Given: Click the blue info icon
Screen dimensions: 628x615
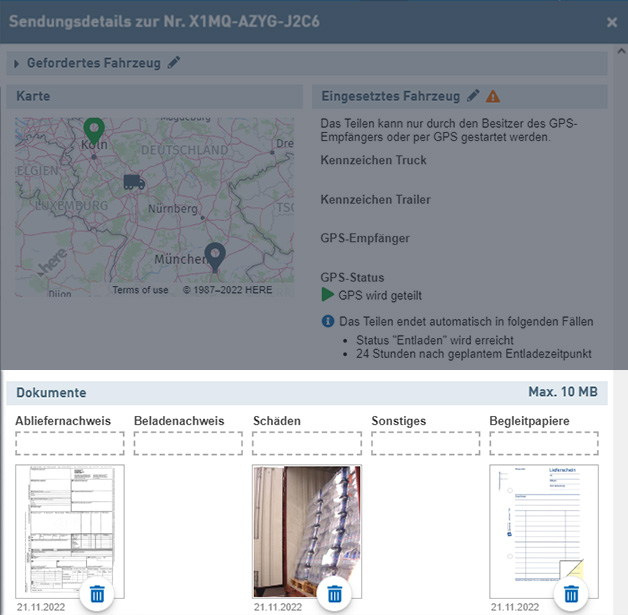Looking at the screenshot, I should (x=327, y=322).
